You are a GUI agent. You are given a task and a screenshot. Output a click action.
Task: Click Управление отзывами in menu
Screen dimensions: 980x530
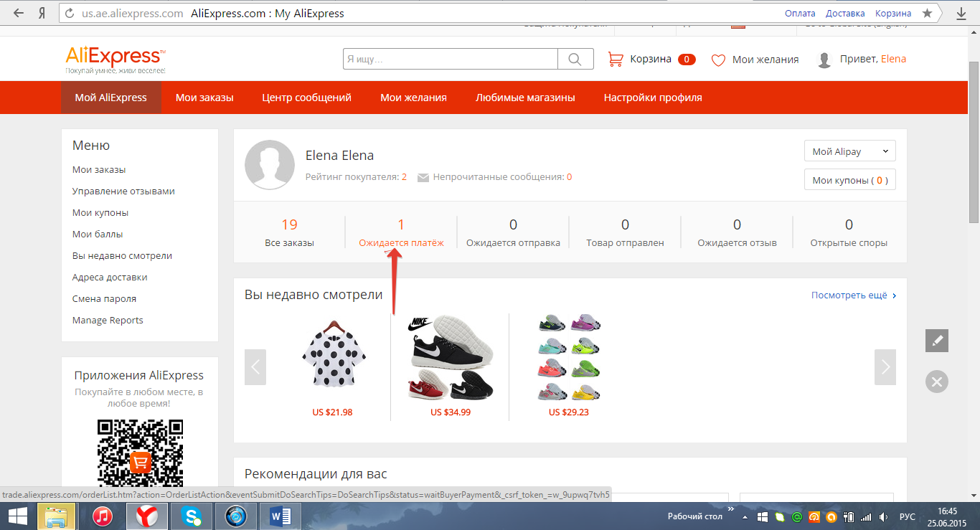click(123, 191)
